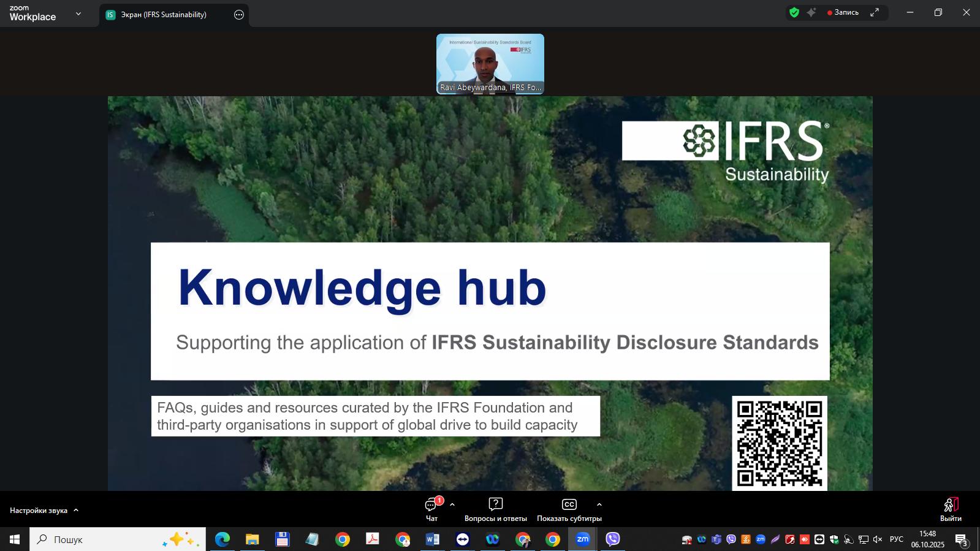Open the Windows Start menu
980x551 pixels.
15,539
